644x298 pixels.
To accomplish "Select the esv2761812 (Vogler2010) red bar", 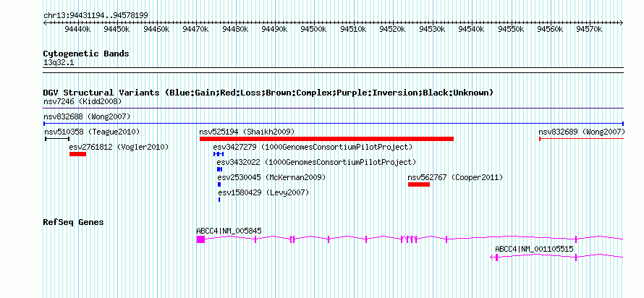I will pos(77,154).
